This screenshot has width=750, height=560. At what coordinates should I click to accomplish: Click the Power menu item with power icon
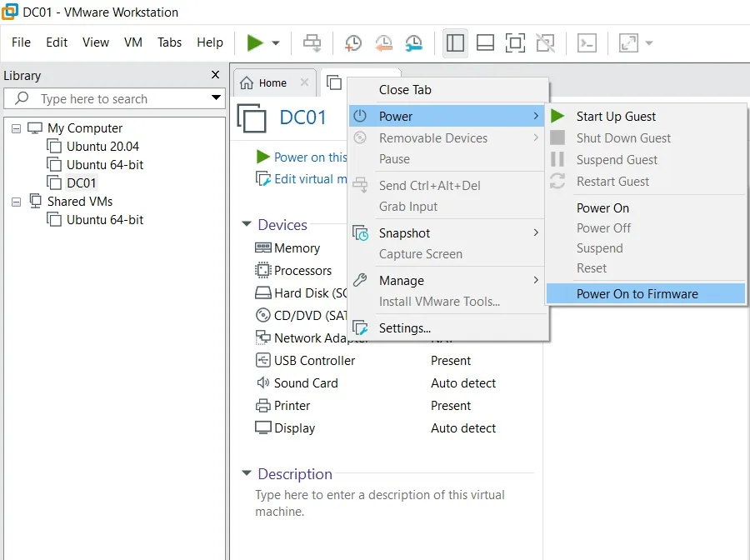[447, 116]
